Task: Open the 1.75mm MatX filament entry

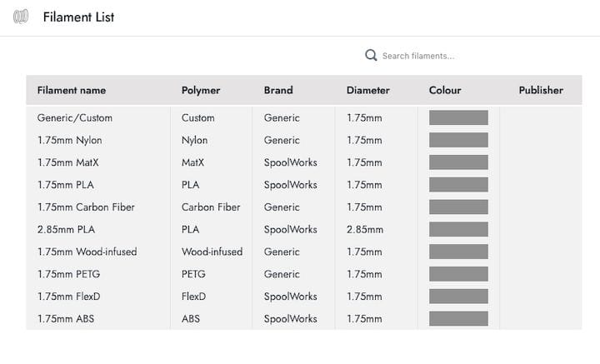Action: [x=68, y=162]
